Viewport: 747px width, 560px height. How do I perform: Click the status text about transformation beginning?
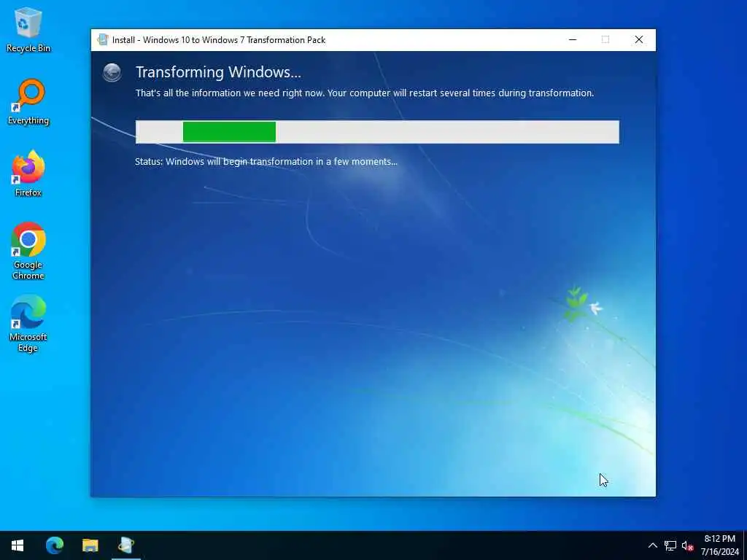pyautogui.click(x=266, y=162)
